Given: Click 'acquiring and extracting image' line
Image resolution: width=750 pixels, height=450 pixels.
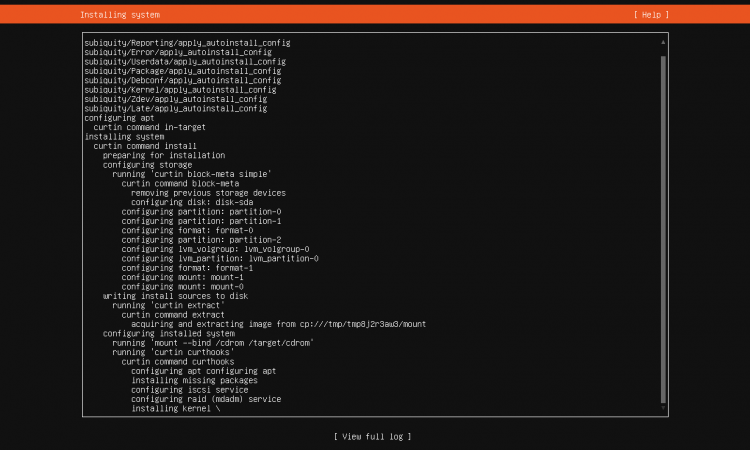Looking at the screenshot, I should pyautogui.click(x=278, y=324).
